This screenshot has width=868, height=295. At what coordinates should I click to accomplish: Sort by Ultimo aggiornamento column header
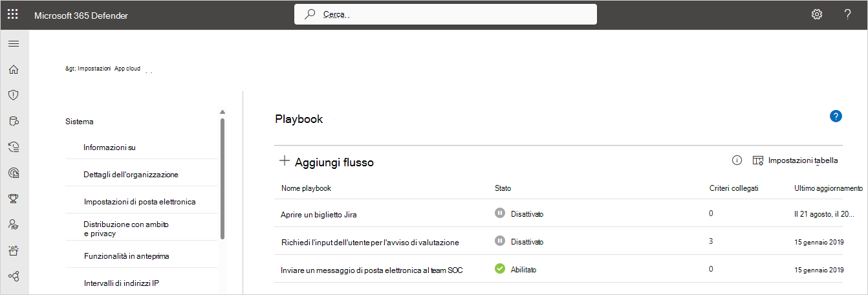tap(828, 188)
